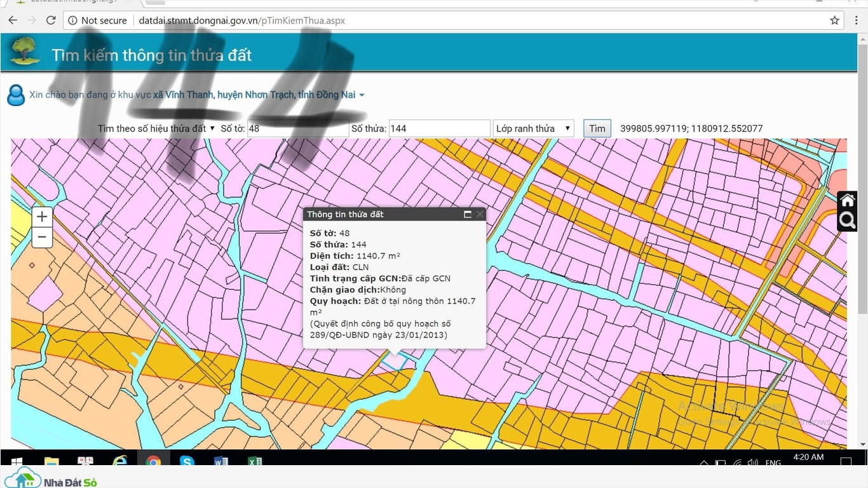Maximize the Thông tin thửa đất popup
Viewport: 868px width, 488px height.
point(468,214)
